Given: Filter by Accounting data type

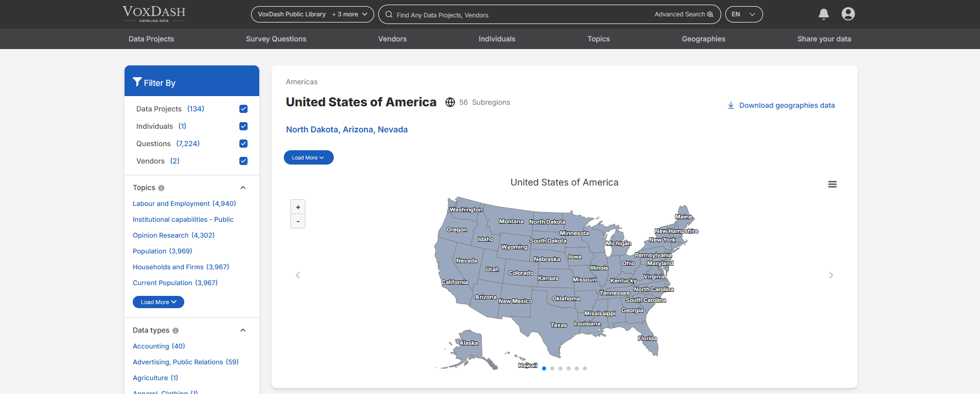Looking at the screenshot, I should 159,346.
